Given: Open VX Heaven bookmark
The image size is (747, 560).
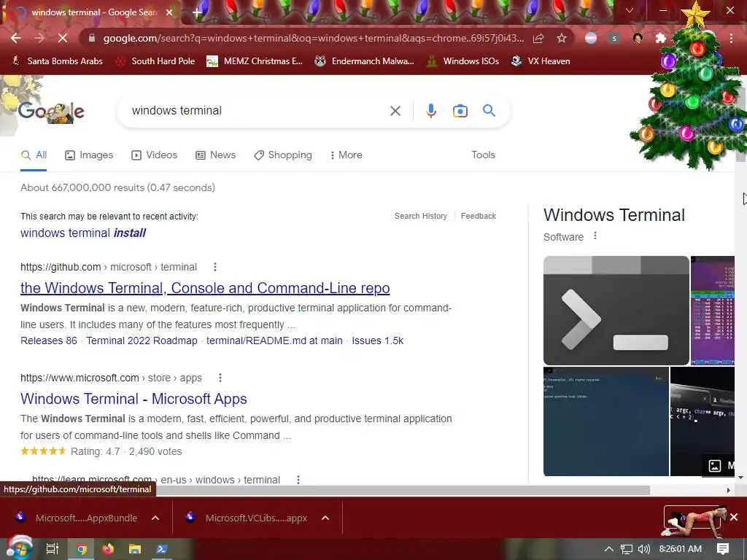Looking at the screenshot, I should coord(541,61).
